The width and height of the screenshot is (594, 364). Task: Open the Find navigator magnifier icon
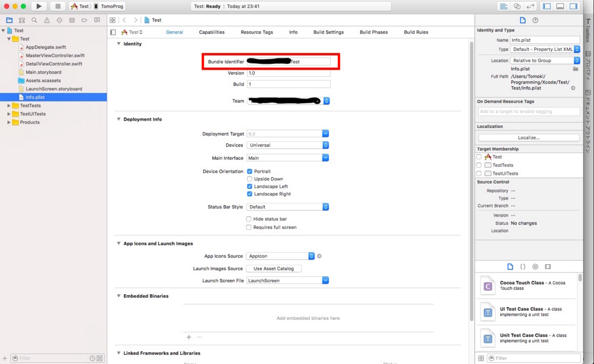click(x=34, y=20)
